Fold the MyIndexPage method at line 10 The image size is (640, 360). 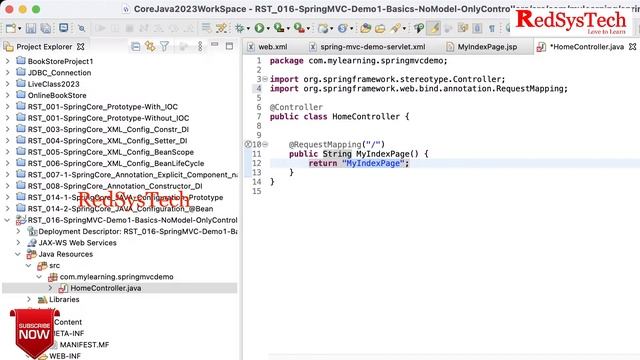tap(265, 144)
